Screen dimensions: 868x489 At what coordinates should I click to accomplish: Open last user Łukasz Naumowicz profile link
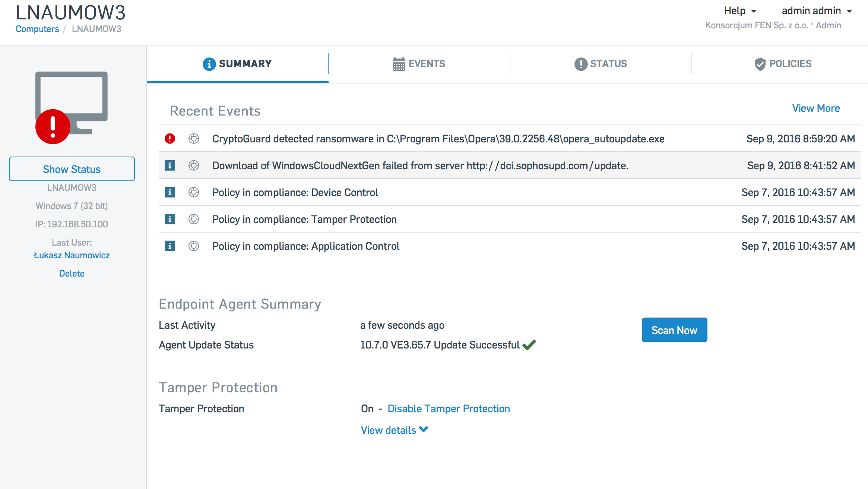click(72, 255)
